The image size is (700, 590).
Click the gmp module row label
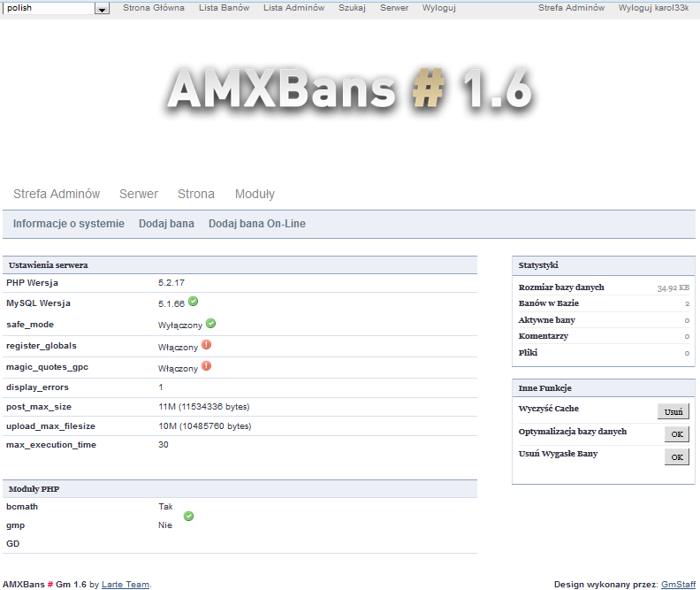tap(16, 525)
